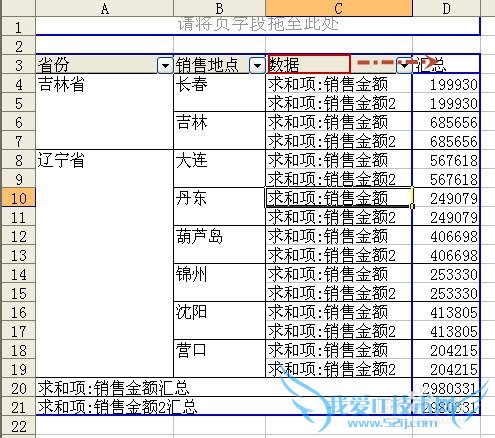Select value 199930 in row 4
The image size is (495, 438).
tap(446, 84)
